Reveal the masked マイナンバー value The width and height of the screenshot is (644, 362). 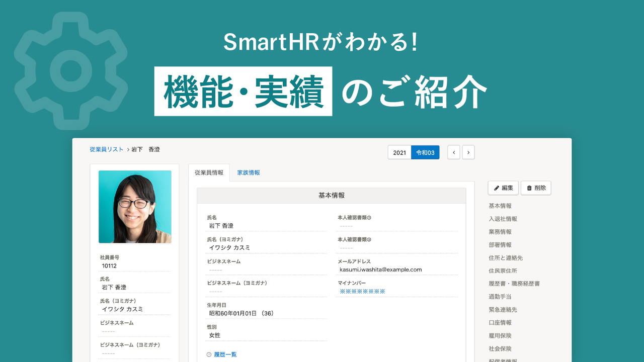pyautogui.click(x=362, y=292)
